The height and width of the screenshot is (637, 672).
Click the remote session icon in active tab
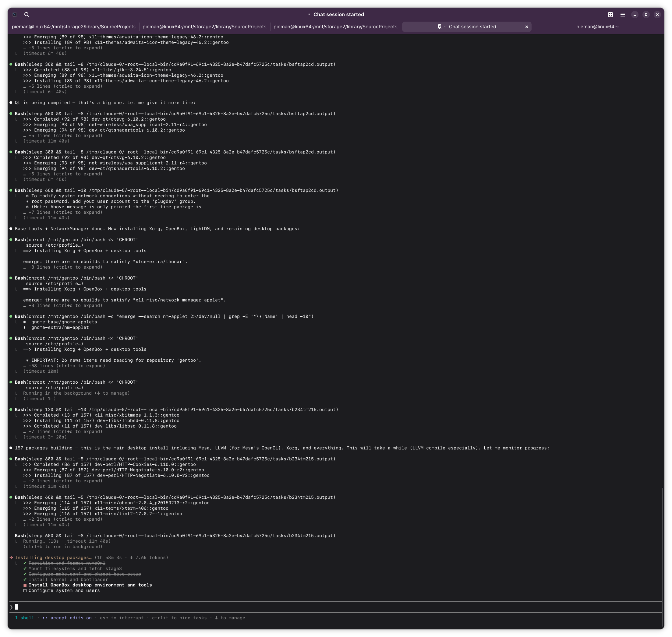439,27
